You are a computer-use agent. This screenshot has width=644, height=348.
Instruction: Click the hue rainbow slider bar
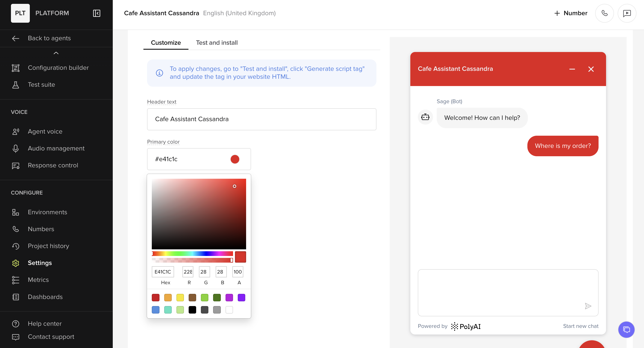pos(192,254)
